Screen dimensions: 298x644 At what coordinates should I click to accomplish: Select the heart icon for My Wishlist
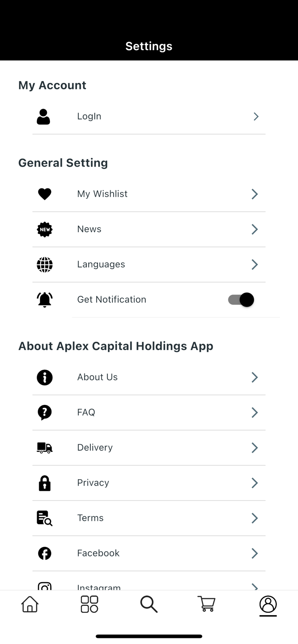point(44,194)
